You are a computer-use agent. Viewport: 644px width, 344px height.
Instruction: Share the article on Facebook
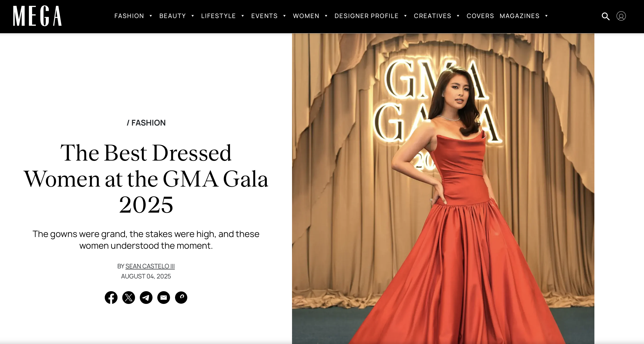point(111,298)
